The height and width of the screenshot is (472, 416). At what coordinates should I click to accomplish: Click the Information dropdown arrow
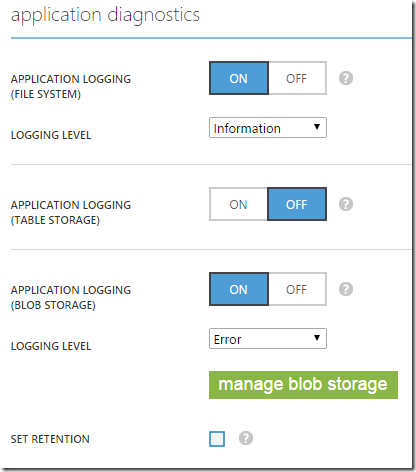click(317, 127)
